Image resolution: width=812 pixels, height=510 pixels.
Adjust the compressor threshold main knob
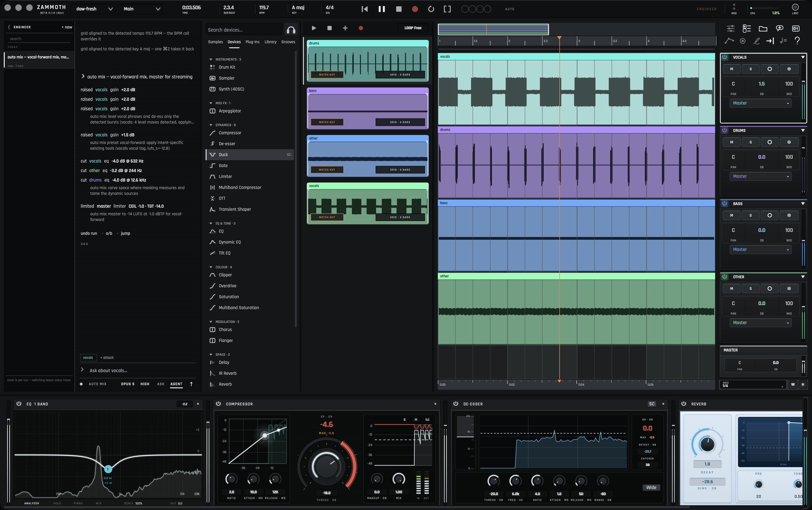click(x=326, y=467)
